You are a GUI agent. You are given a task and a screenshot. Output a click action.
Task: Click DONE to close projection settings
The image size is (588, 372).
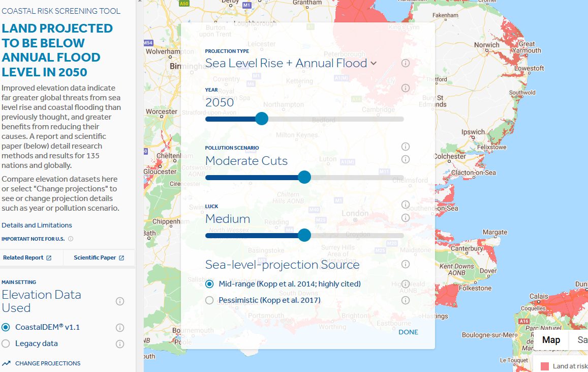409,332
